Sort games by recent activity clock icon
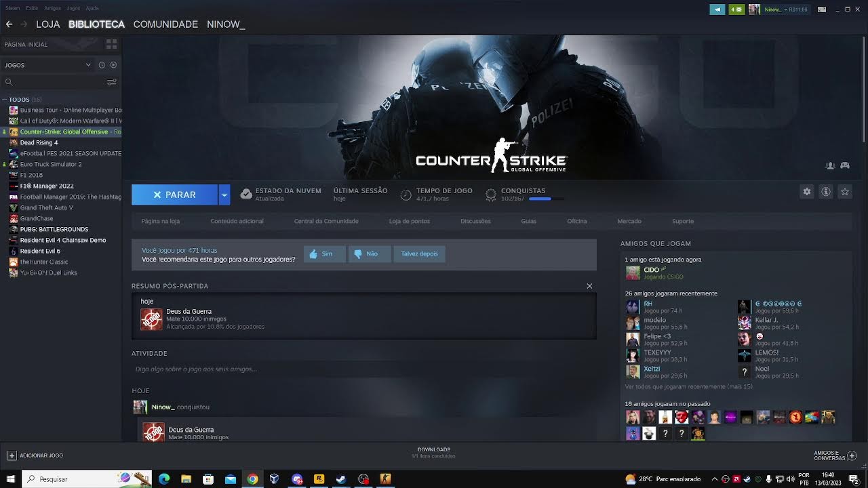Viewport: 868px width, 488px height. tap(102, 65)
